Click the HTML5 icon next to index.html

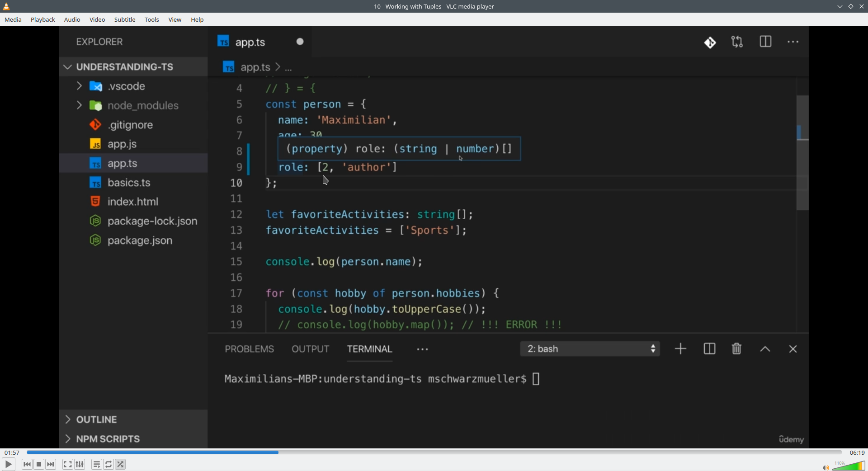[x=95, y=202]
